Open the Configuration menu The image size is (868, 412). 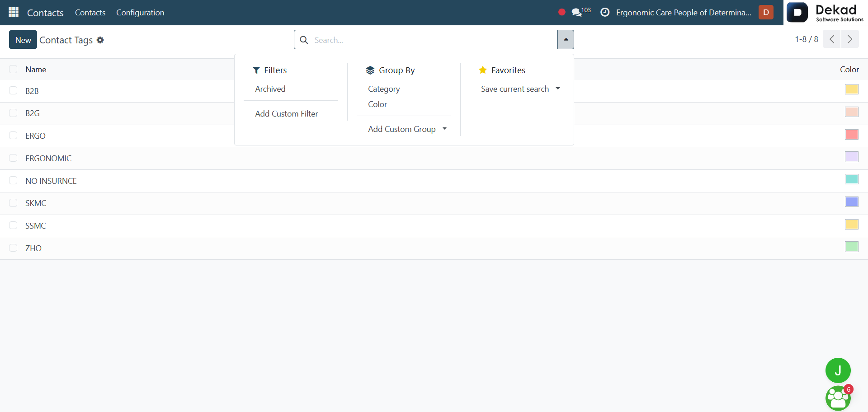[x=140, y=13]
